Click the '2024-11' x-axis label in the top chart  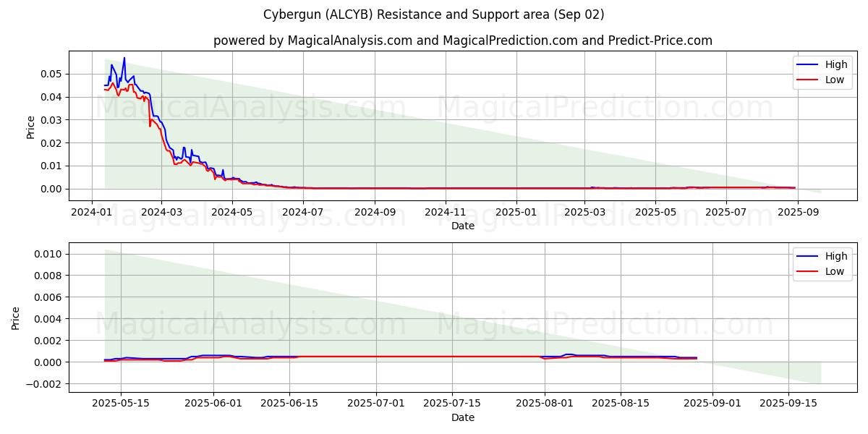point(446,212)
